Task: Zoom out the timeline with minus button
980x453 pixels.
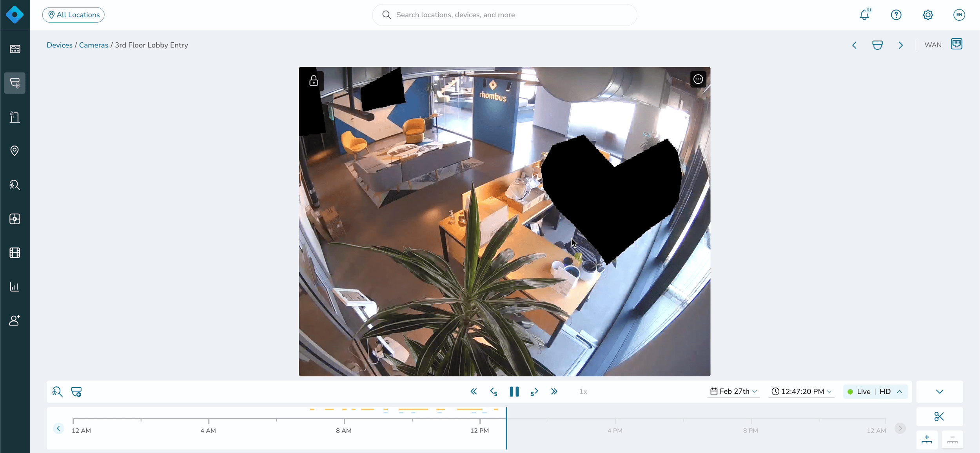Action: 953,440
